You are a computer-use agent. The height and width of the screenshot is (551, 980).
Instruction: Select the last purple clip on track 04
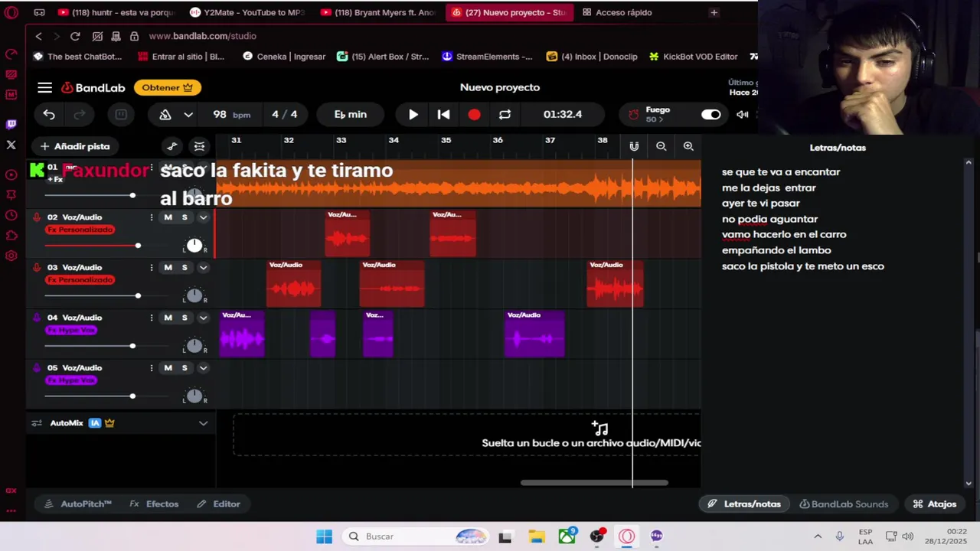534,334
